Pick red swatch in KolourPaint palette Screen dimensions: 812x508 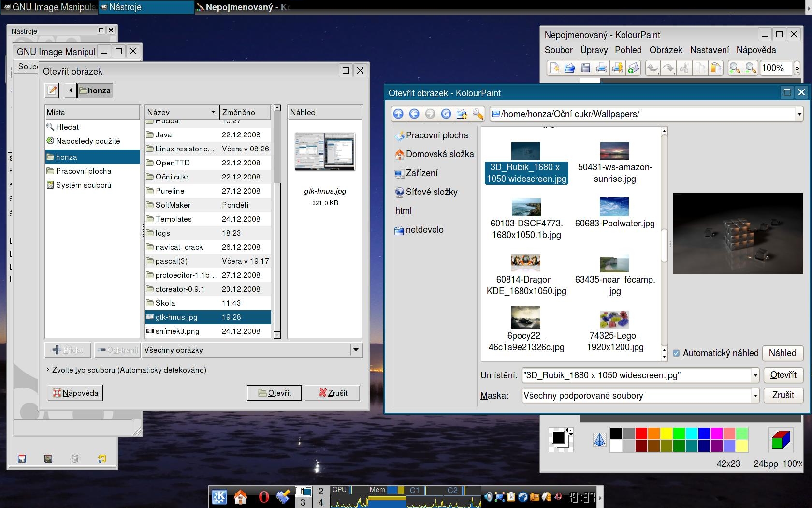point(641,433)
